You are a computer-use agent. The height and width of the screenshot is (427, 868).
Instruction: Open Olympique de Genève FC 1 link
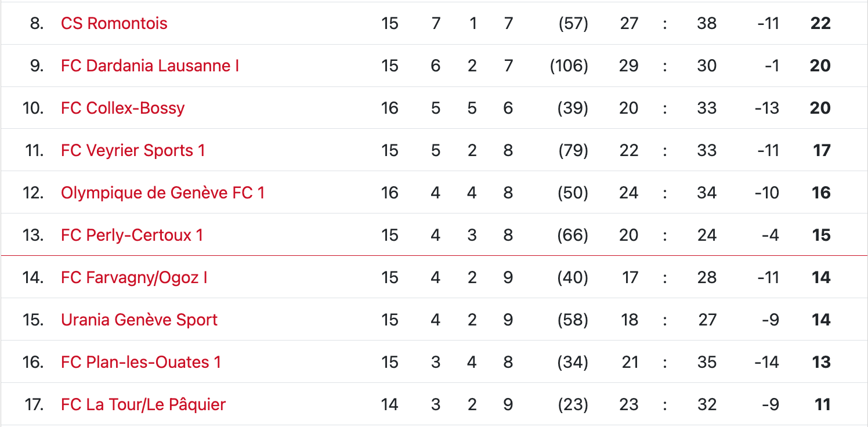pos(162,193)
